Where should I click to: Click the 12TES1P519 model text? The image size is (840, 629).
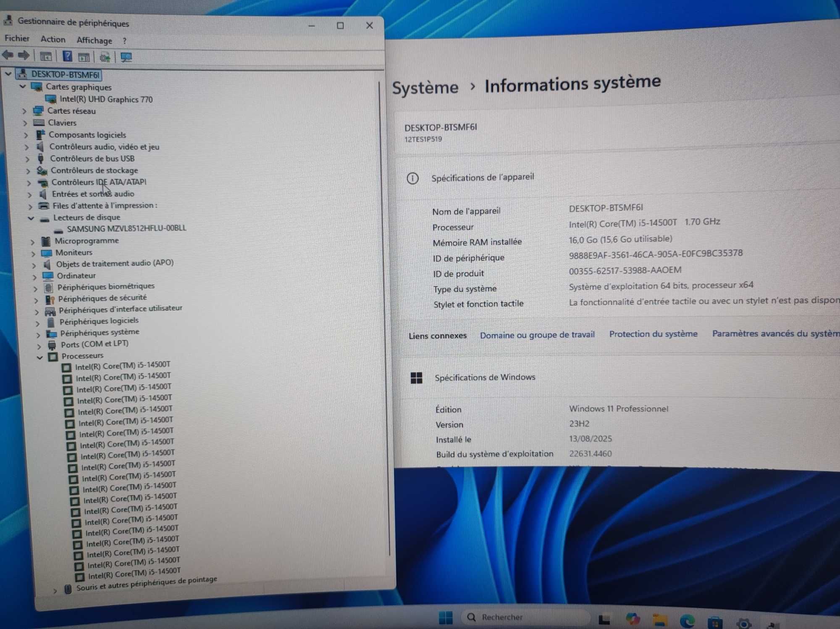423,139
